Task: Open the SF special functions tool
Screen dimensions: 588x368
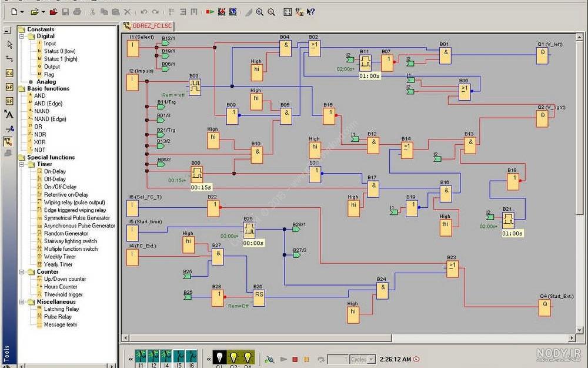Action: point(9,101)
